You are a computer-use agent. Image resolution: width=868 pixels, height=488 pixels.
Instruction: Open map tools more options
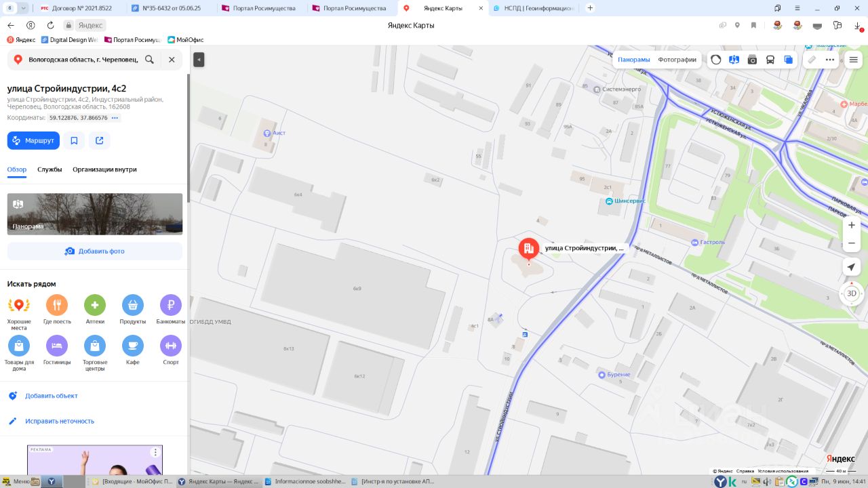[x=830, y=60]
